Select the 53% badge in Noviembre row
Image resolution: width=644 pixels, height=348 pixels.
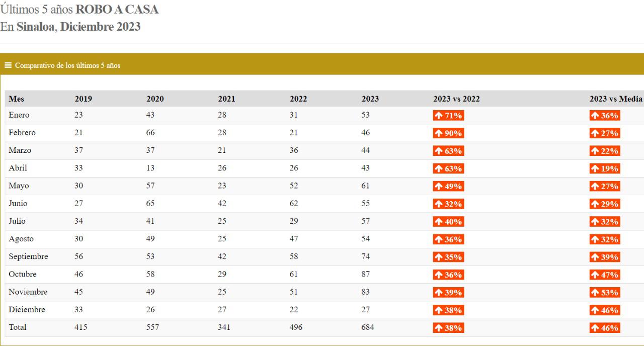(x=605, y=293)
